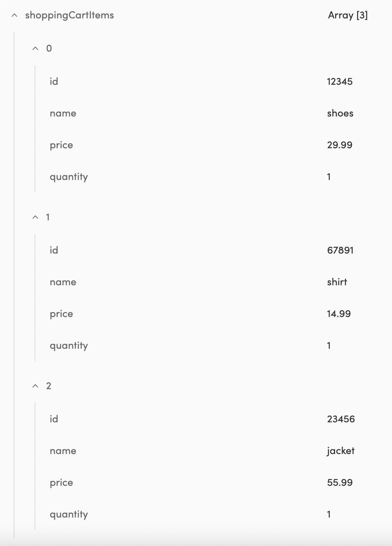Select the name value shirt
392x546 pixels.
tap(337, 282)
